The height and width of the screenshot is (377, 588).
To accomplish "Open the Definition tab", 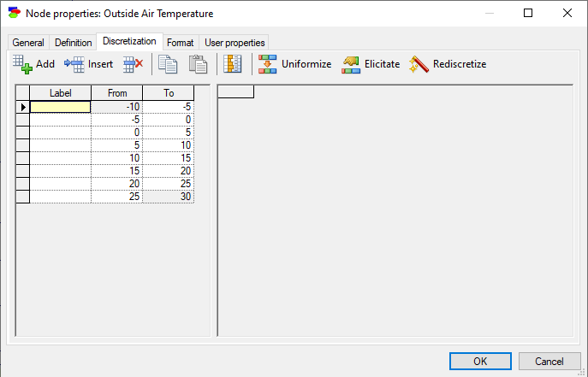I will (73, 43).
